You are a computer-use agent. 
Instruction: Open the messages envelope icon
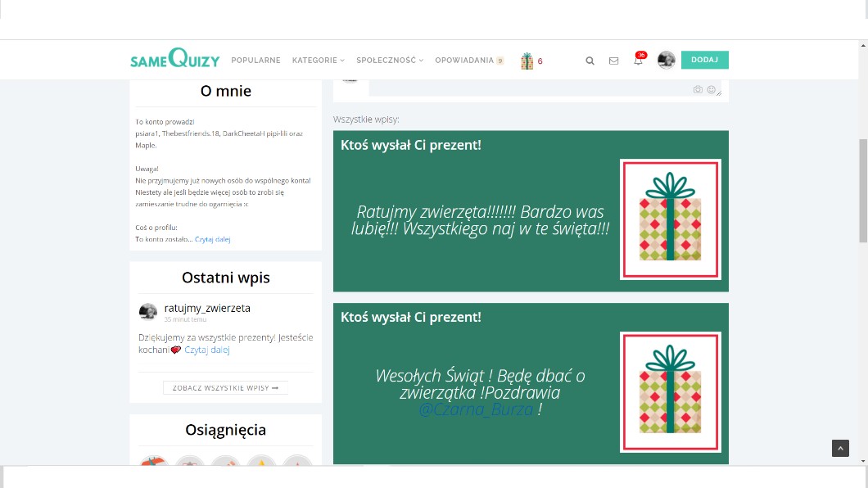pos(613,61)
